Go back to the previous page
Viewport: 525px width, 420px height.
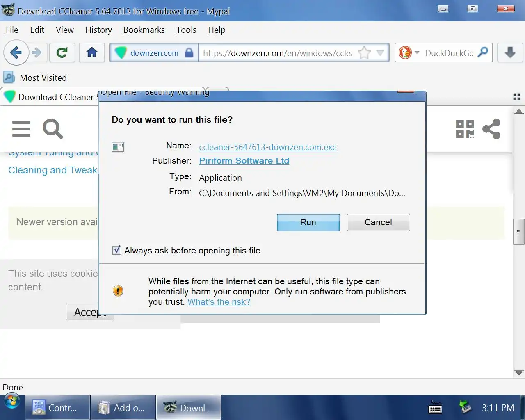tap(16, 52)
